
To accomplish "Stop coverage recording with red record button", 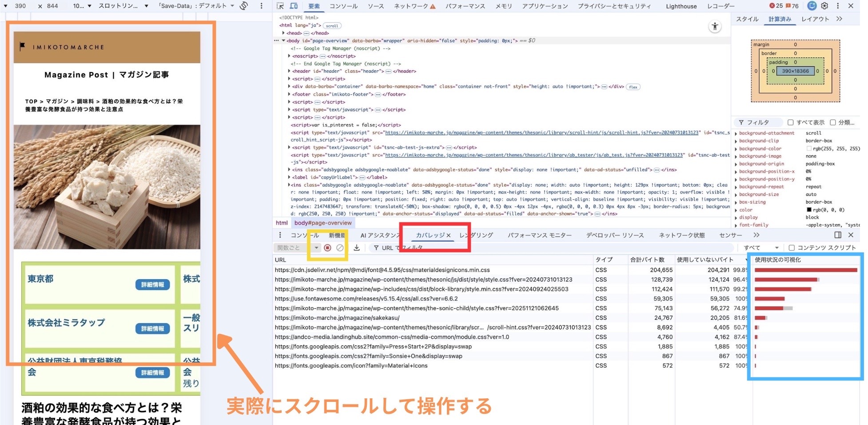I will (x=327, y=248).
